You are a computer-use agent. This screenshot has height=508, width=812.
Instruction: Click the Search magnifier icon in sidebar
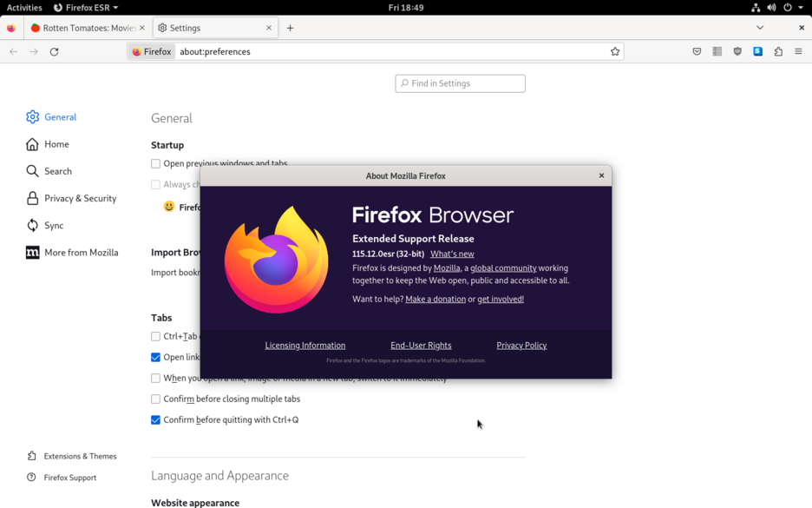(x=32, y=171)
